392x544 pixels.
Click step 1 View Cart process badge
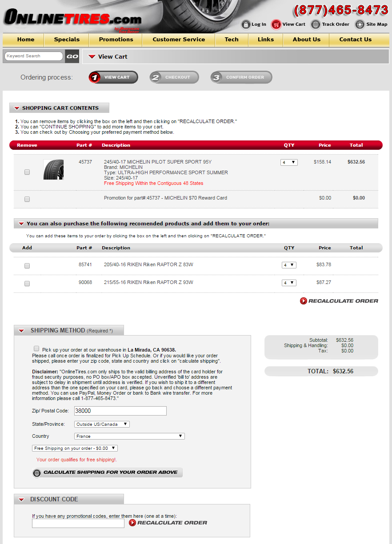click(113, 77)
